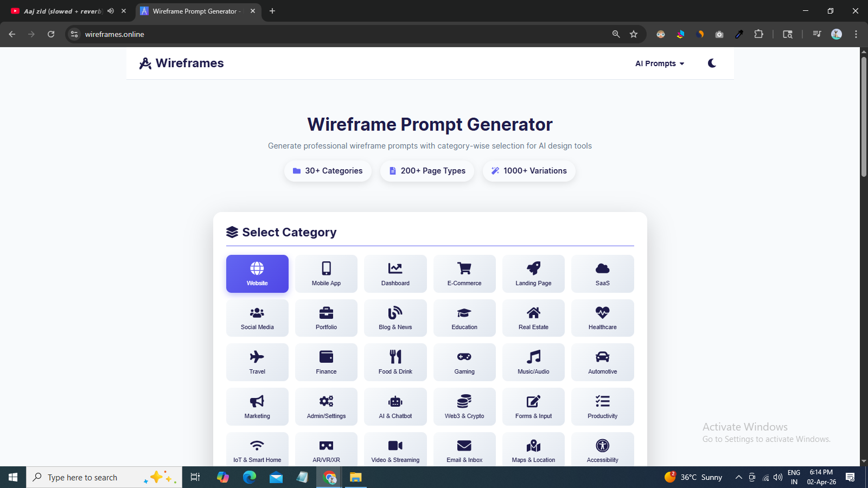This screenshot has height=488, width=868.
Task: Select the Healthcare category
Action: 602,318
